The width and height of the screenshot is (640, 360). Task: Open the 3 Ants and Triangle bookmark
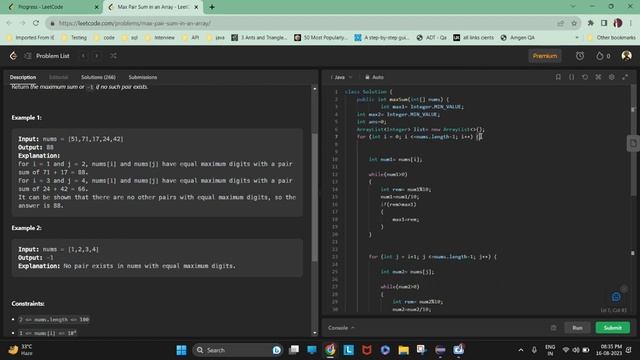259,38
